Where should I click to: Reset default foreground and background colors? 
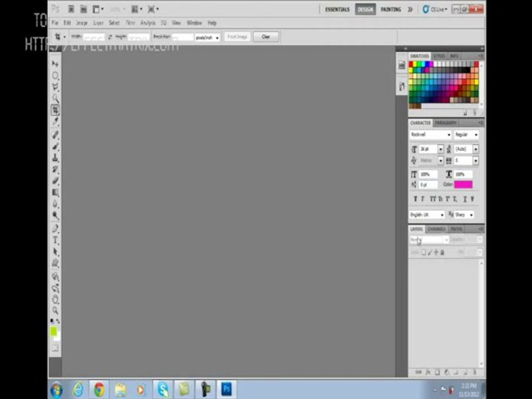pyautogui.click(x=52, y=321)
